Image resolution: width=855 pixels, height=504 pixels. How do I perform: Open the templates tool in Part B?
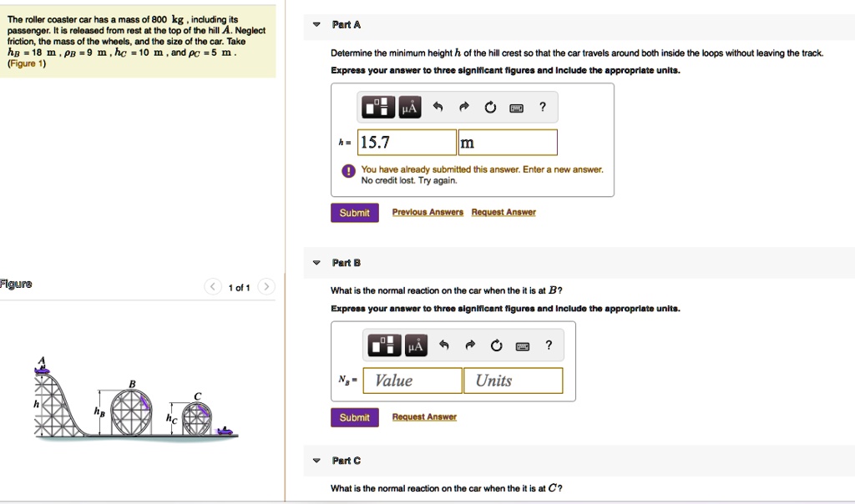point(384,345)
